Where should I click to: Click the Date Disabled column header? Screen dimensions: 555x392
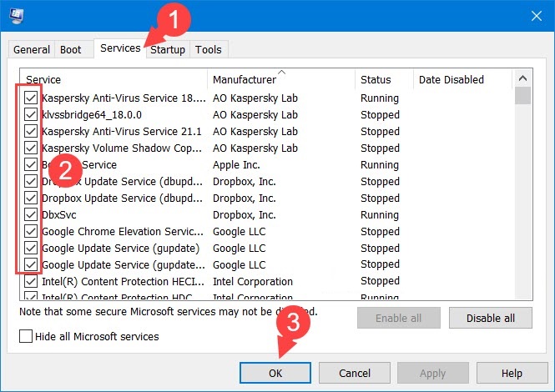pos(463,79)
